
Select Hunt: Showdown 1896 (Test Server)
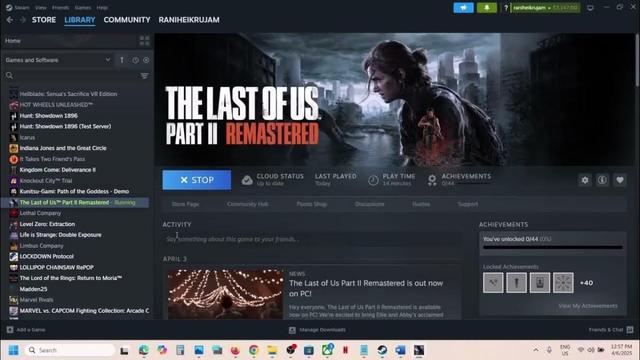coord(65,126)
